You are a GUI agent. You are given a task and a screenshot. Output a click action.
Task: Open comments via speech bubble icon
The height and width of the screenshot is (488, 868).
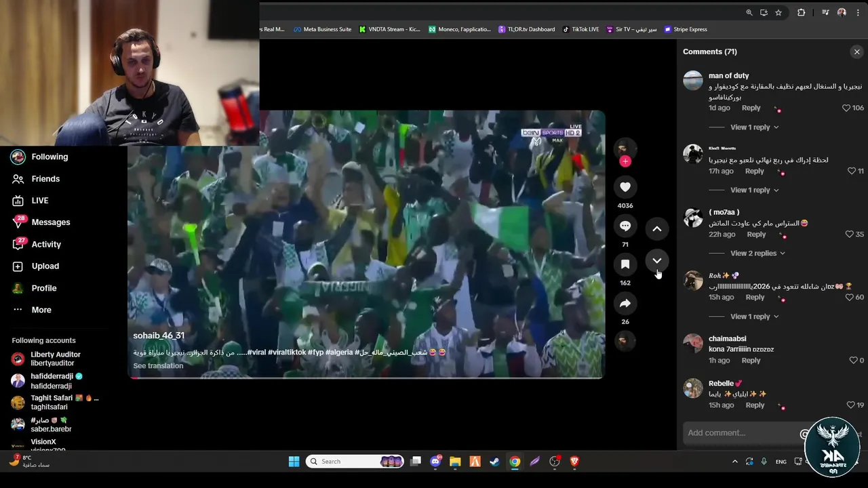click(625, 226)
